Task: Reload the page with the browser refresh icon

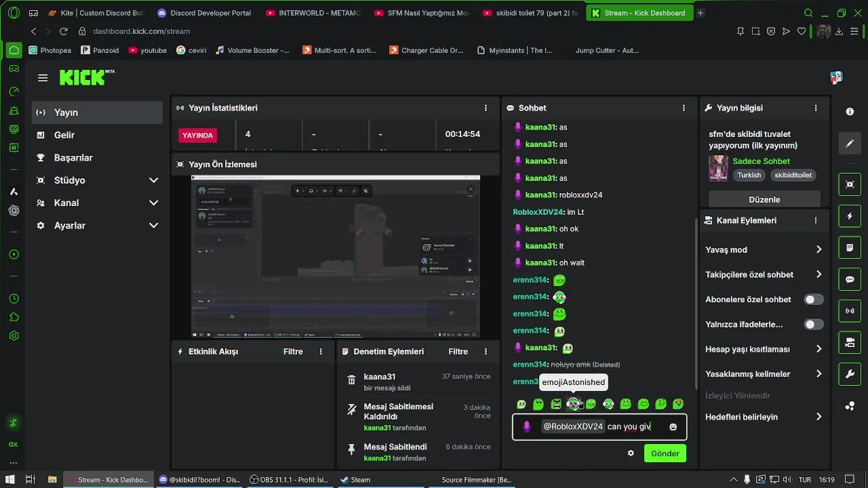Action: click(63, 31)
